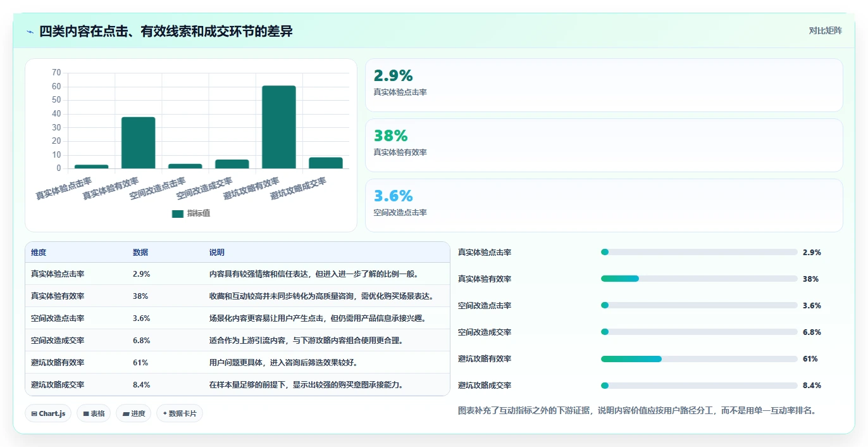Click the heading 四类内容在点击
Viewport: 868px width, 447px height.
click(166, 32)
